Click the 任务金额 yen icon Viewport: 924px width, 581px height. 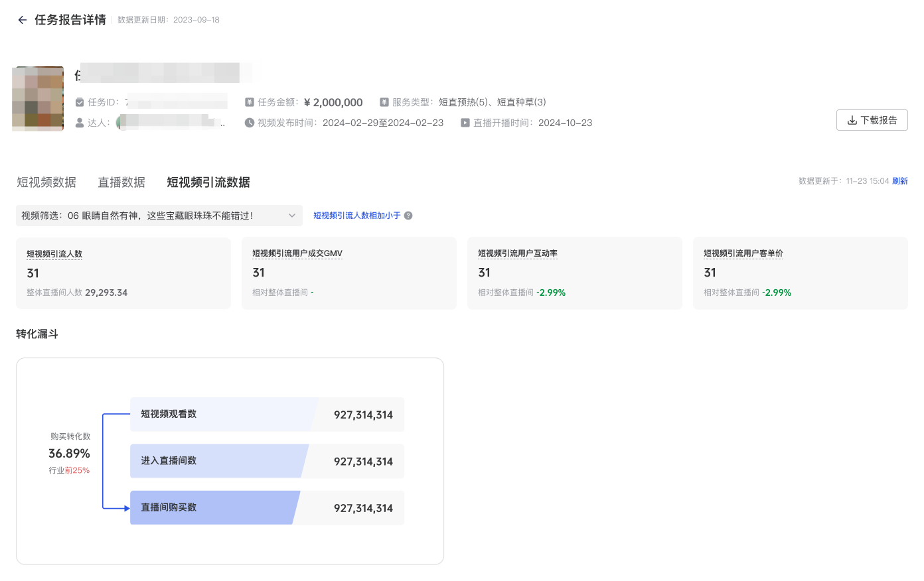250,102
